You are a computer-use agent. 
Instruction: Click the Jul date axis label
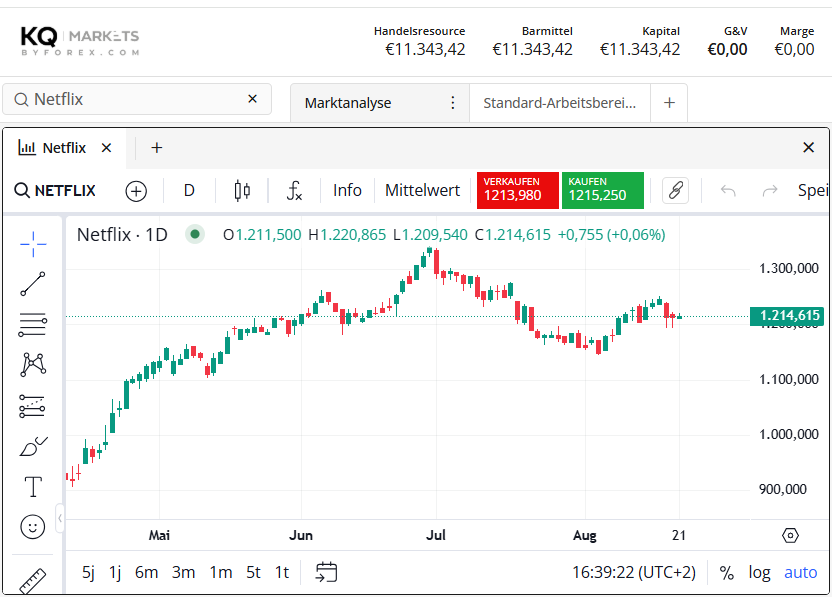coord(436,535)
